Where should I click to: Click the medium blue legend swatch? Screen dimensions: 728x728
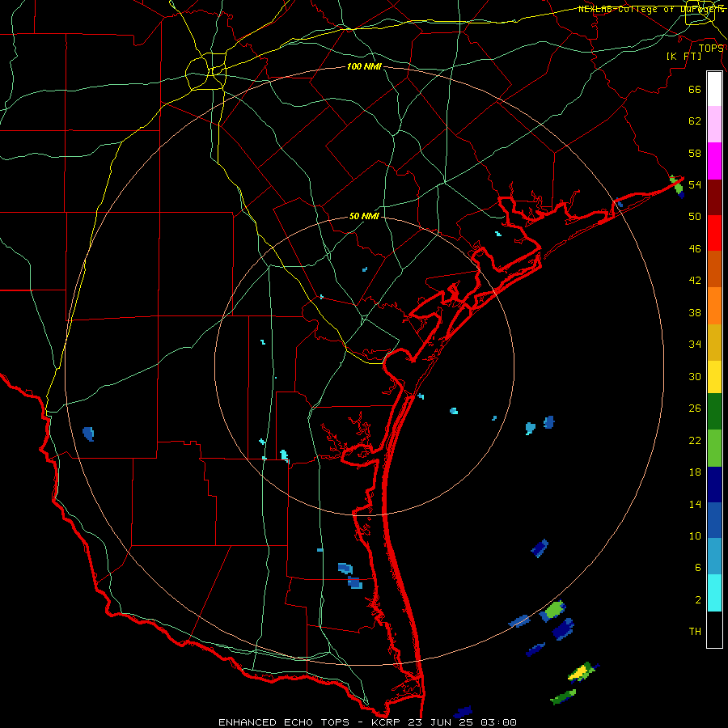coord(714,520)
